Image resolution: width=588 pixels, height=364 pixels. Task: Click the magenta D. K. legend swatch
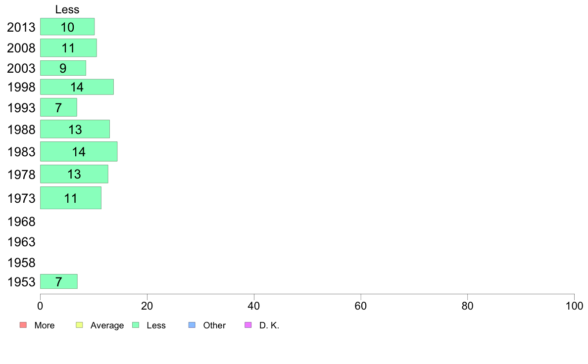pos(248,325)
